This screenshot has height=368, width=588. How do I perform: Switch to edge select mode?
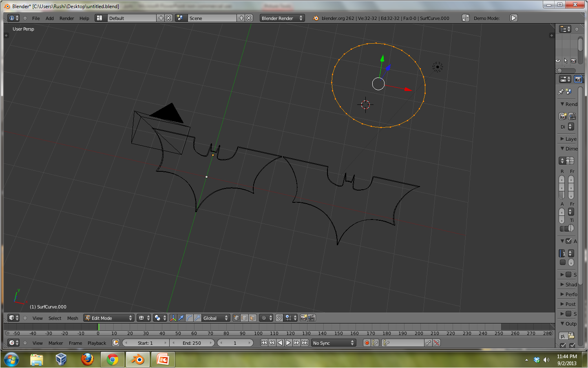click(244, 318)
